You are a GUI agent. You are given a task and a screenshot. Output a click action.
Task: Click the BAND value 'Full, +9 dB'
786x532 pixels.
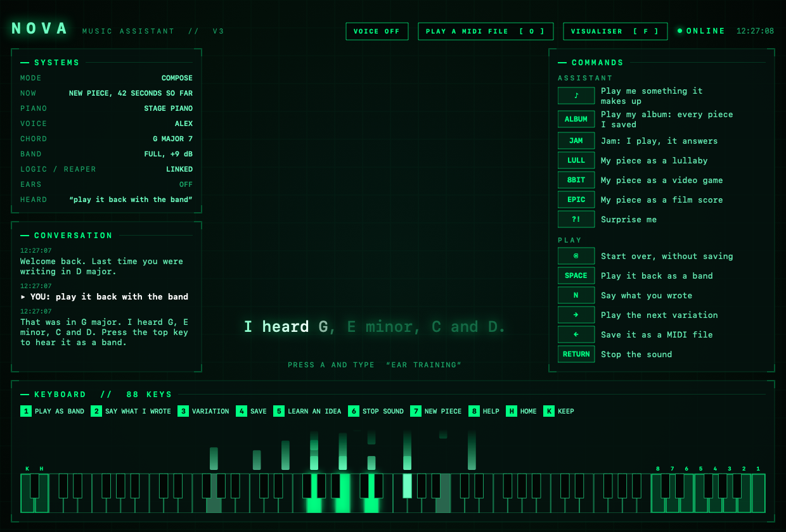(168, 154)
